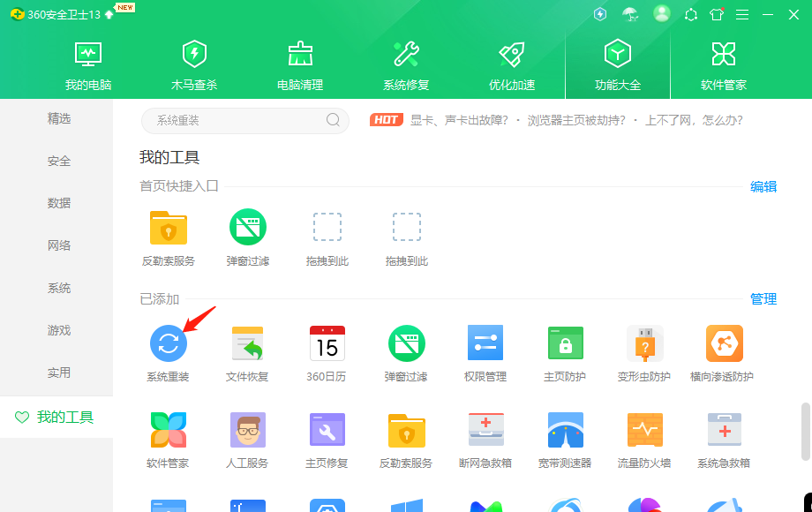
Task: Click the 编辑 link for quick entries
Action: pos(763,186)
